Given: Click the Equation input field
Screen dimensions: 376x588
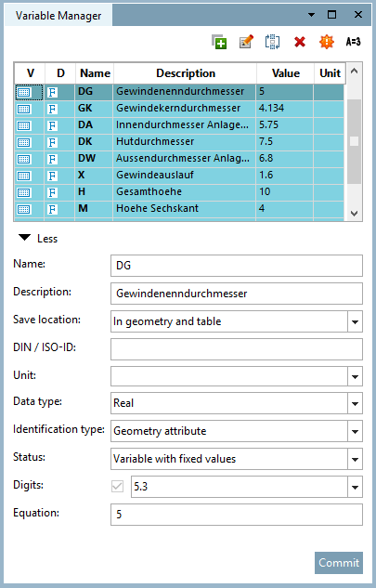Looking at the screenshot, I should click(x=237, y=515).
